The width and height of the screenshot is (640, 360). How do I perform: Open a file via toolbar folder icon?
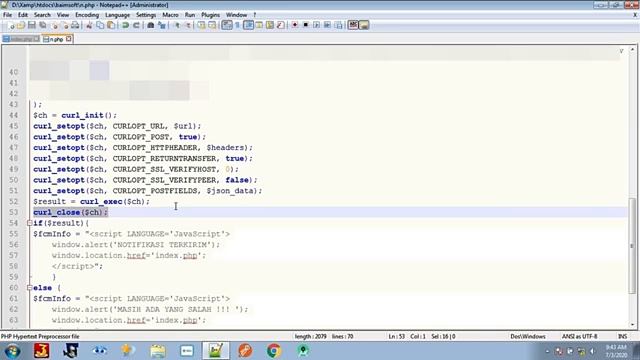click(21, 25)
